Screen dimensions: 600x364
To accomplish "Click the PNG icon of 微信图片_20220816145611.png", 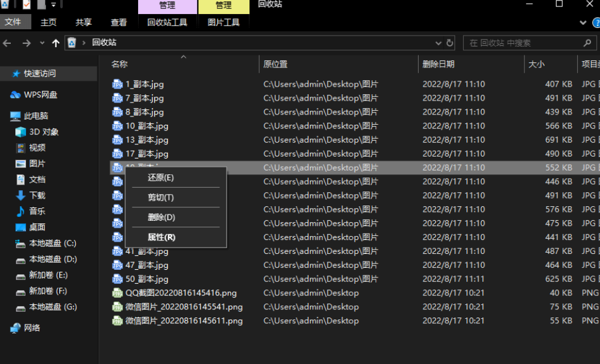I will pyautogui.click(x=117, y=321).
